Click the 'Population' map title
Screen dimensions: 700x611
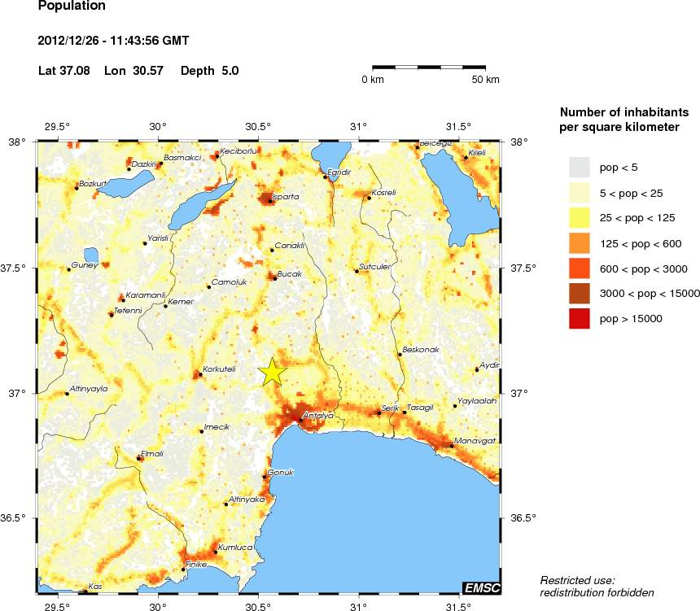72,7
